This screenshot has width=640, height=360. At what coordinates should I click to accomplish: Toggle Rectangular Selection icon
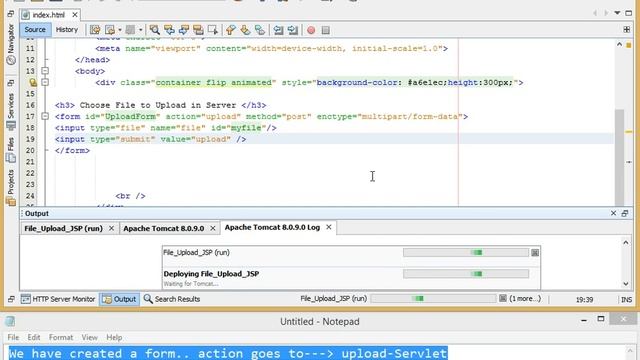coord(213,30)
